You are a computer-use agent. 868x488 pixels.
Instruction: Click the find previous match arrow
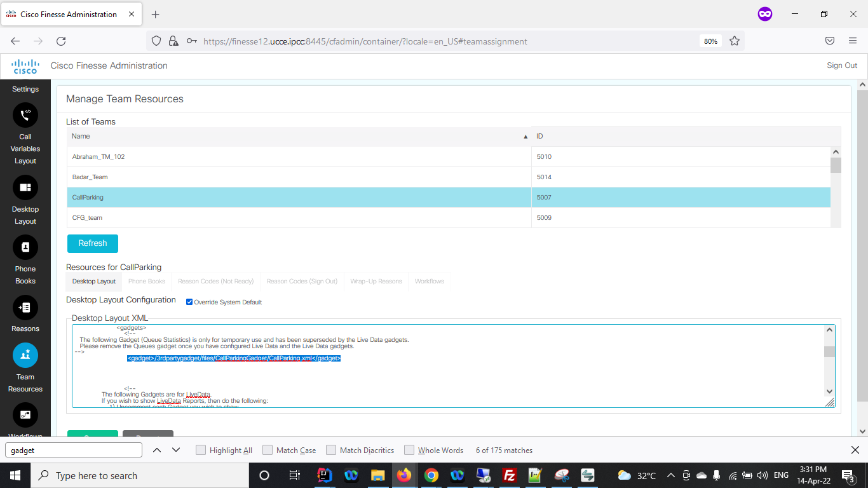[156, 450]
